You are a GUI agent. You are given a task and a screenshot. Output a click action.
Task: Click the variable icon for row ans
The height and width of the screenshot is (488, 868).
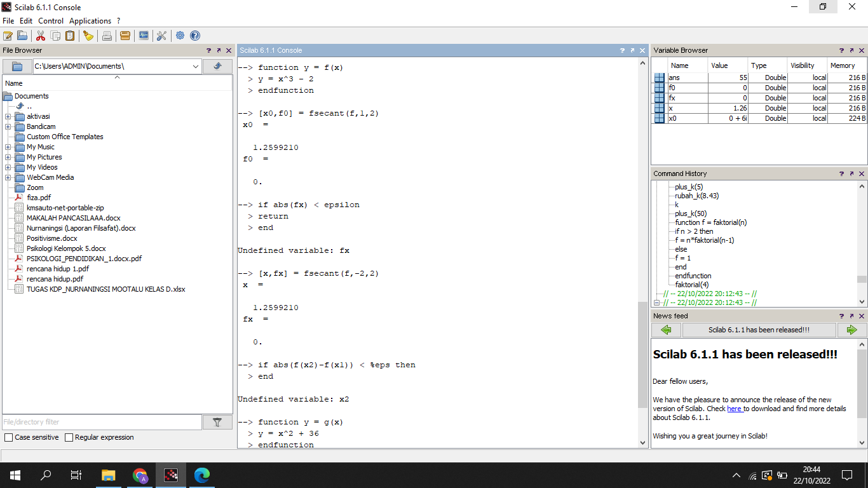659,78
